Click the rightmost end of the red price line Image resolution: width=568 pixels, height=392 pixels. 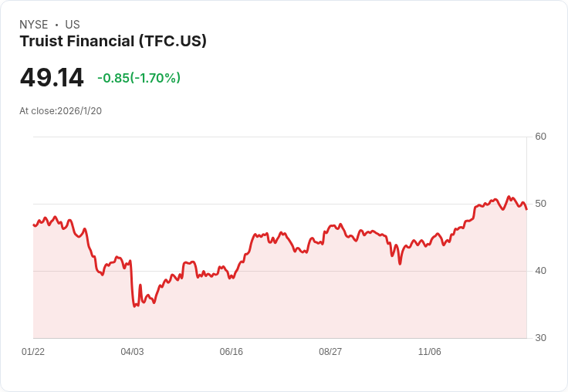pos(526,209)
